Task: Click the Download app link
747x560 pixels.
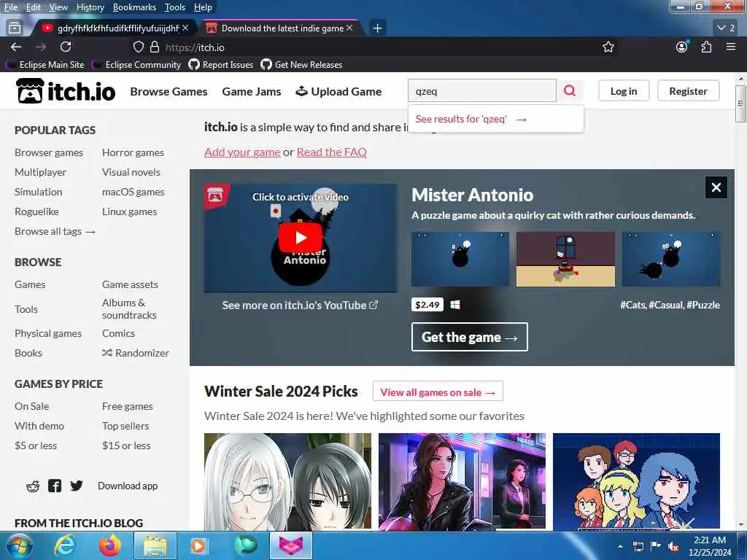Action: [128, 486]
